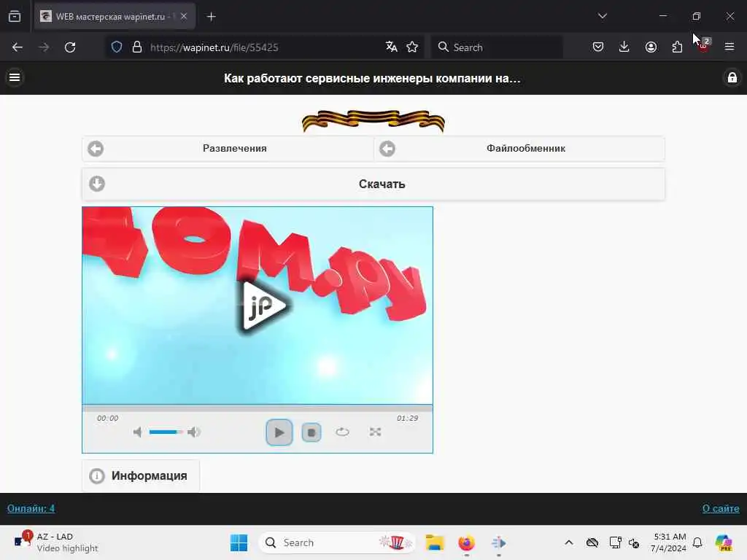
Task: Focus the Firefox search box
Action: pyautogui.click(x=496, y=47)
